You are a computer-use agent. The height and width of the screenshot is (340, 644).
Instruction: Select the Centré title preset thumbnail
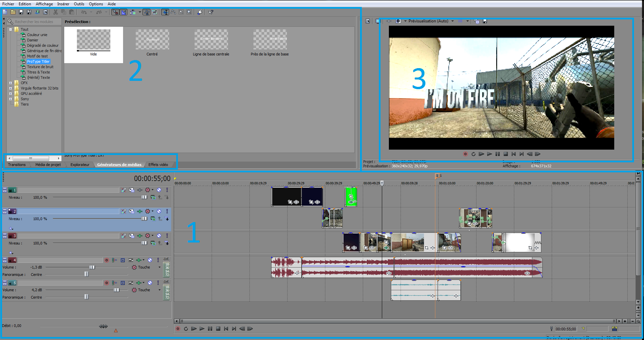pyautogui.click(x=152, y=39)
